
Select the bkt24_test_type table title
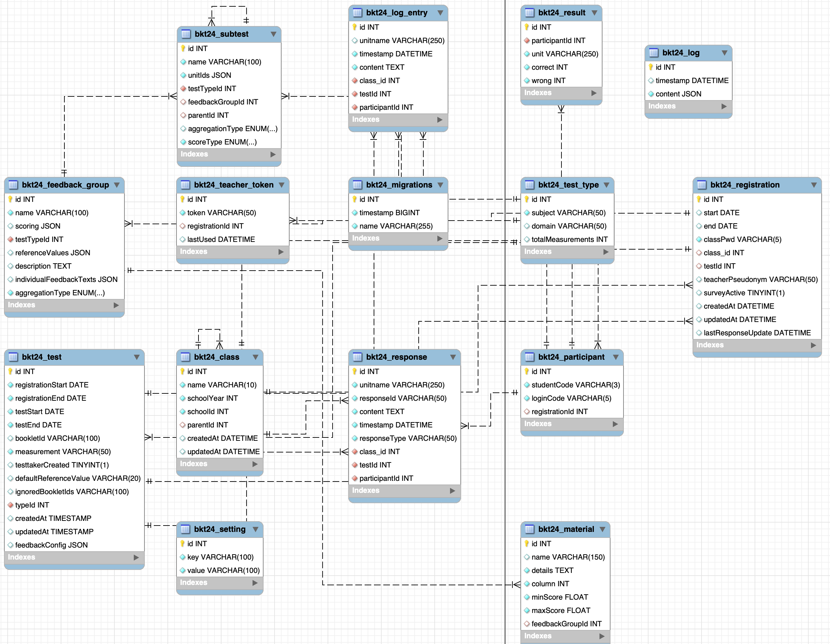click(568, 185)
